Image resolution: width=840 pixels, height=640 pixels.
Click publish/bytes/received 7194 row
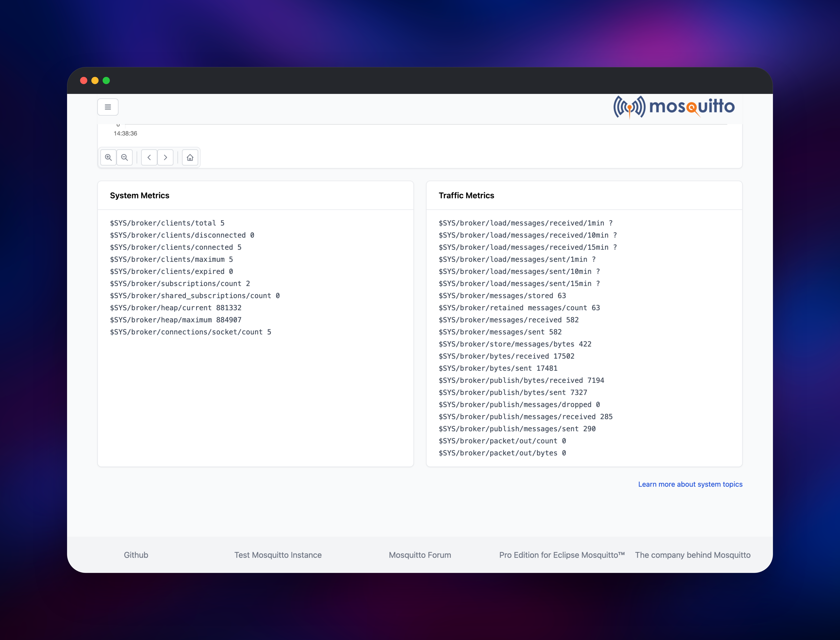(521, 381)
